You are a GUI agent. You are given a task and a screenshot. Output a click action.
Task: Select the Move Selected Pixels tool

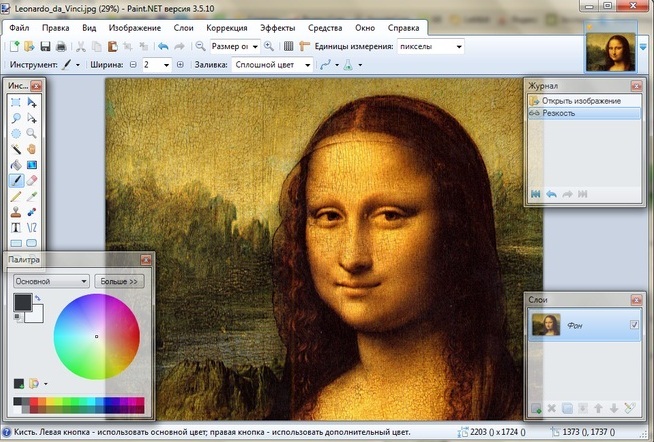pos(32,103)
